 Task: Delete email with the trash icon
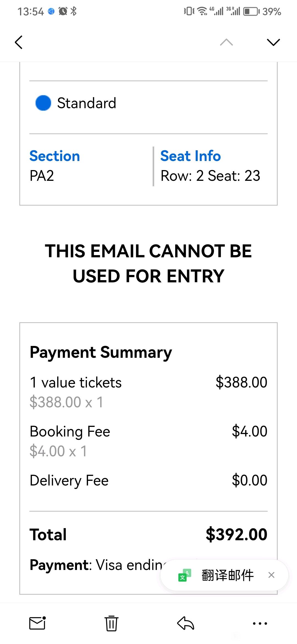(111, 623)
